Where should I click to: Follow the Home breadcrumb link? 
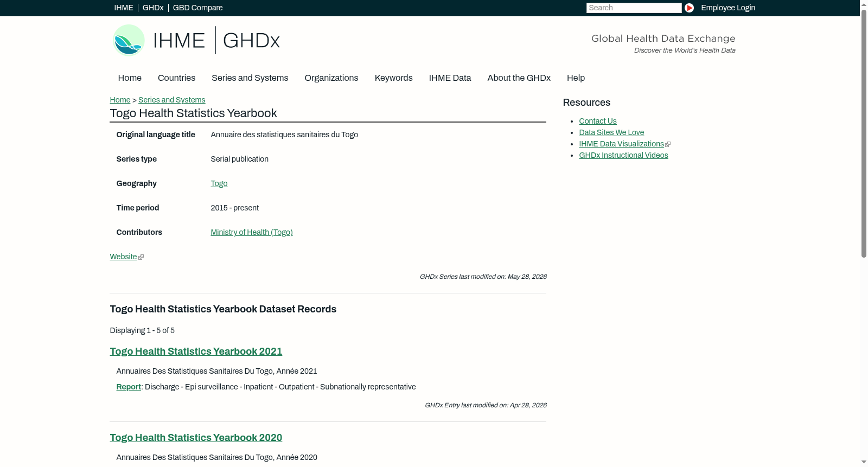pos(120,100)
